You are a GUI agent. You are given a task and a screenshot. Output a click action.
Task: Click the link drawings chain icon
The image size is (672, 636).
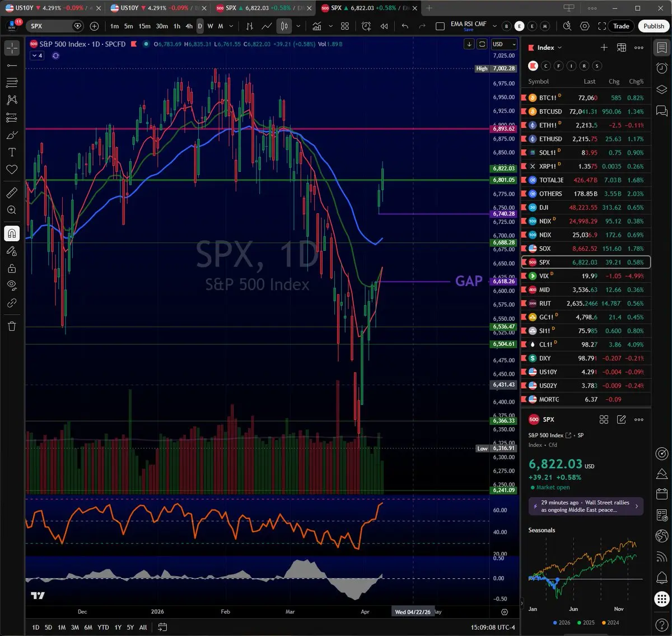coord(12,303)
